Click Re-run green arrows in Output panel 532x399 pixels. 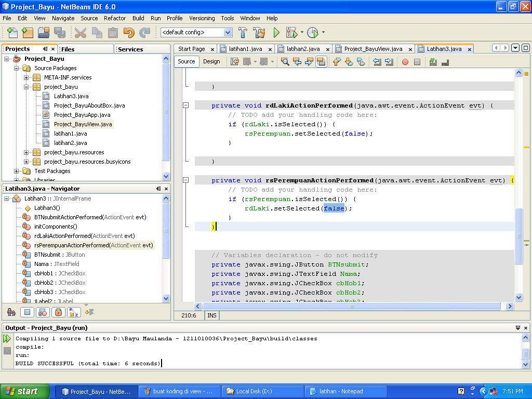tap(7, 338)
